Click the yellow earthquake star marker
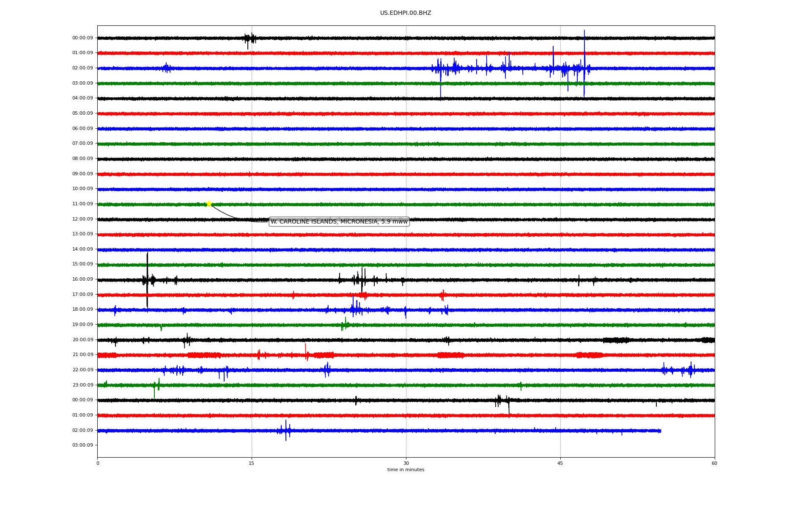This screenshot has width=812, height=508. point(209,204)
